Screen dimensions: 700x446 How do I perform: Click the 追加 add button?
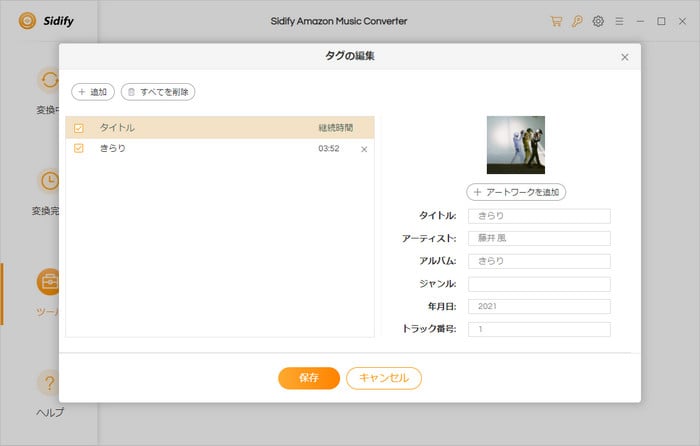point(93,92)
